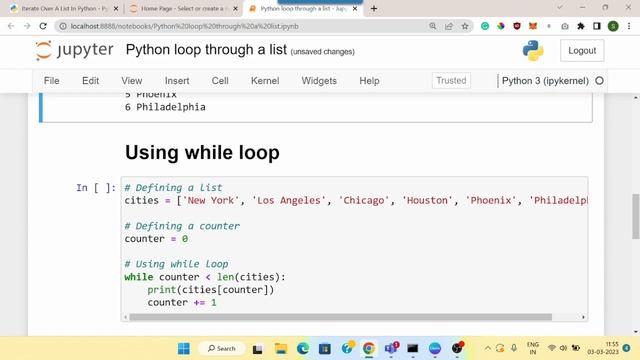Open Microsoft Edge from the taskbar

coord(303,349)
